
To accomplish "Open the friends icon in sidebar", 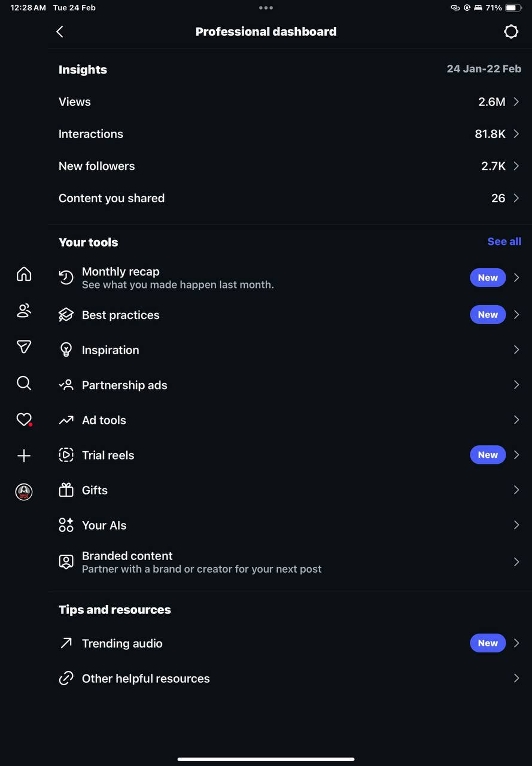I will click(24, 311).
